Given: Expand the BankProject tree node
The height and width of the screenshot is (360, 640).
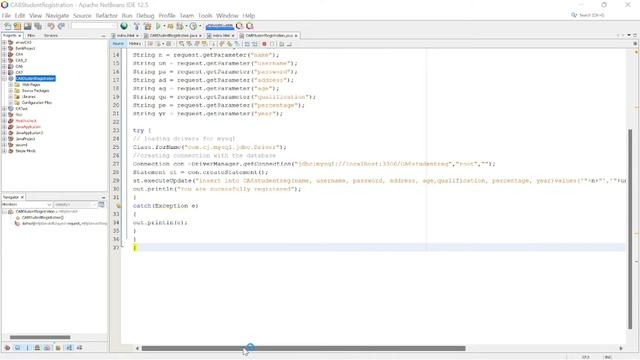Looking at the screenshot, I should pos(4,48).
